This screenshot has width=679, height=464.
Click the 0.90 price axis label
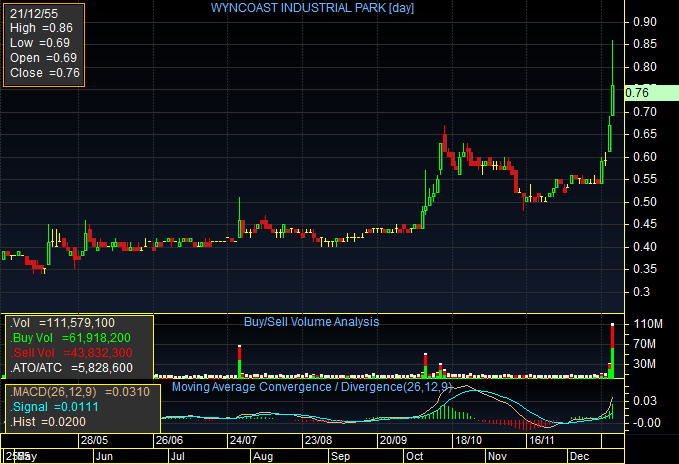[645, 22]
